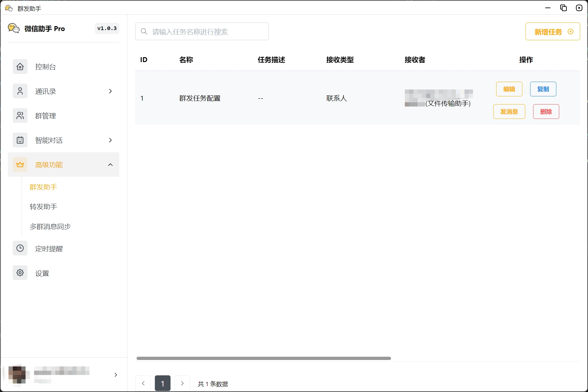Viewport: 588px width, 392px height.
Task: Click the 新增任务 button
Action: click(552, 31)
